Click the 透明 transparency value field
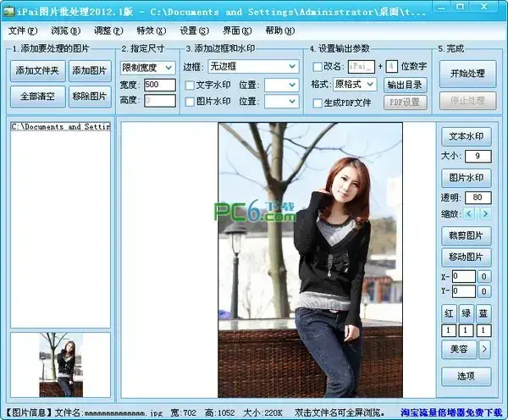 [x=478, y=198]
